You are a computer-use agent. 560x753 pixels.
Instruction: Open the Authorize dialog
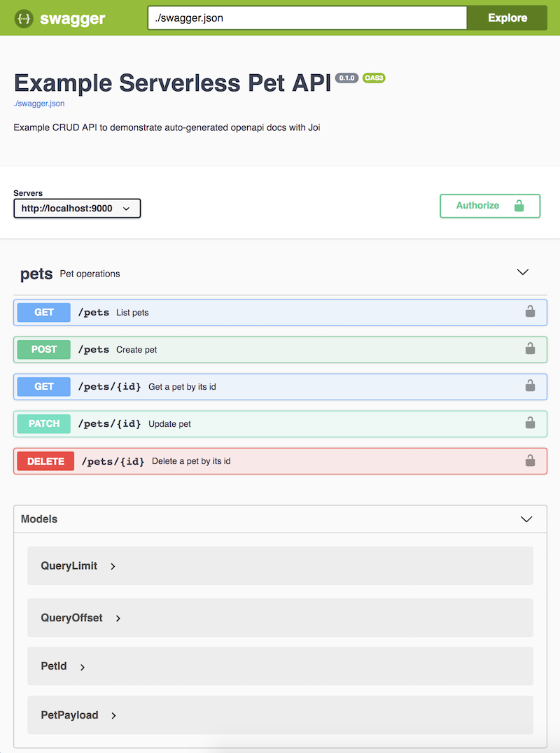tap(490, 206)
